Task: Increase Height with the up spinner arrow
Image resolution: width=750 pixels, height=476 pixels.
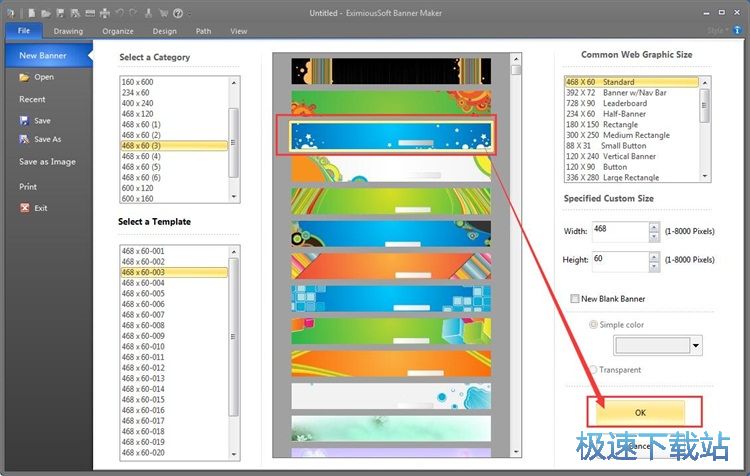Action: pyautogui.click(x=654, y=256)
